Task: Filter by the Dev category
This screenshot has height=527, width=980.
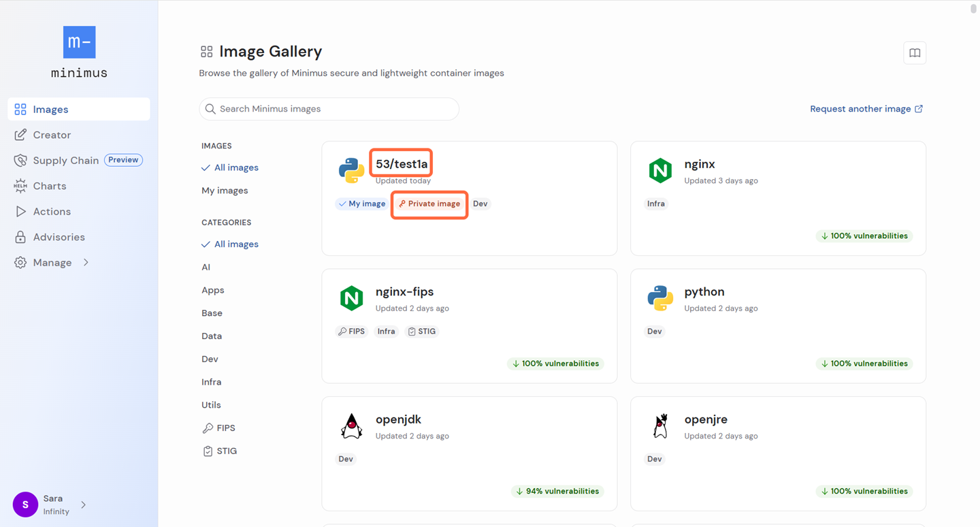Action: [210, 360]
